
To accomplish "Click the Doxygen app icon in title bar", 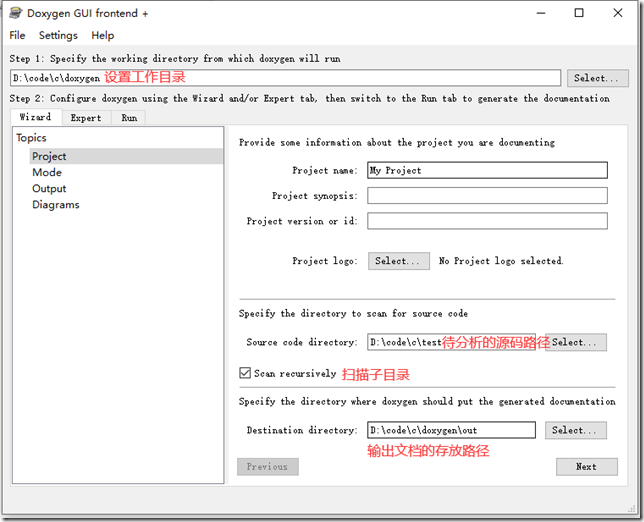I will point(16,13).
